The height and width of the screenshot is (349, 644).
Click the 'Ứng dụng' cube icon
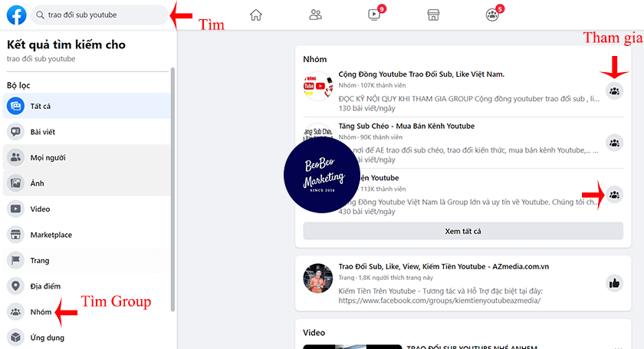(15, 338)
